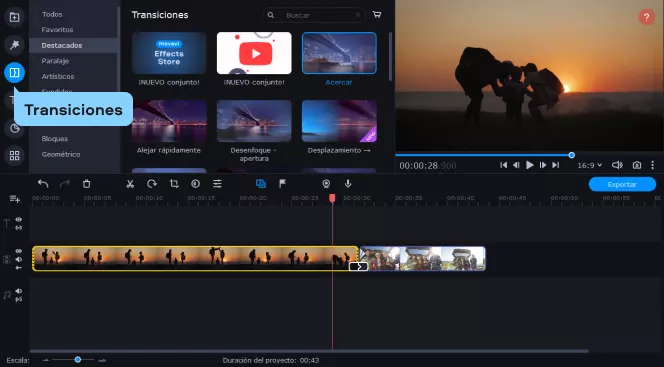Delete selected clip with trash icon
Screen dimensions: 664x367
[86, 184]
